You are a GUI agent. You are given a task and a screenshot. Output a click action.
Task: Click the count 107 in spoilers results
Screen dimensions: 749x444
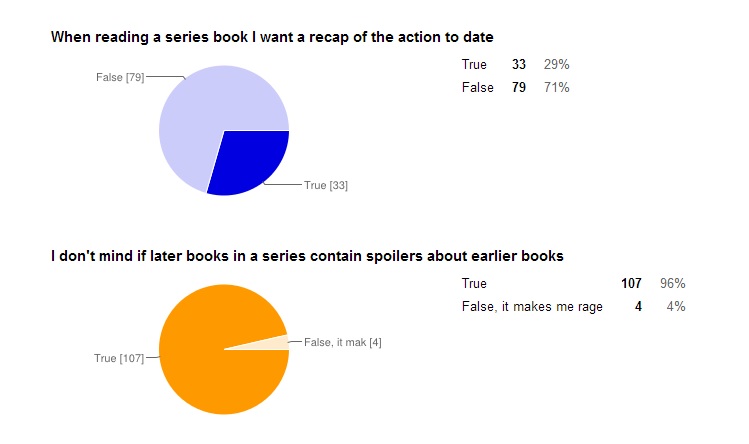631,283
